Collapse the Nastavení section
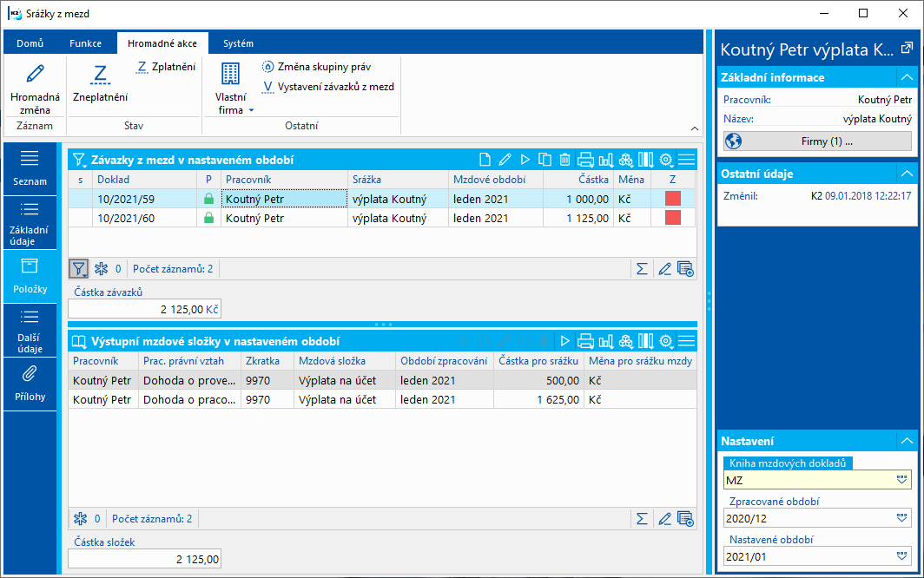Image resolution: width=924 pixels, height=578 pixels. (907, 441)
